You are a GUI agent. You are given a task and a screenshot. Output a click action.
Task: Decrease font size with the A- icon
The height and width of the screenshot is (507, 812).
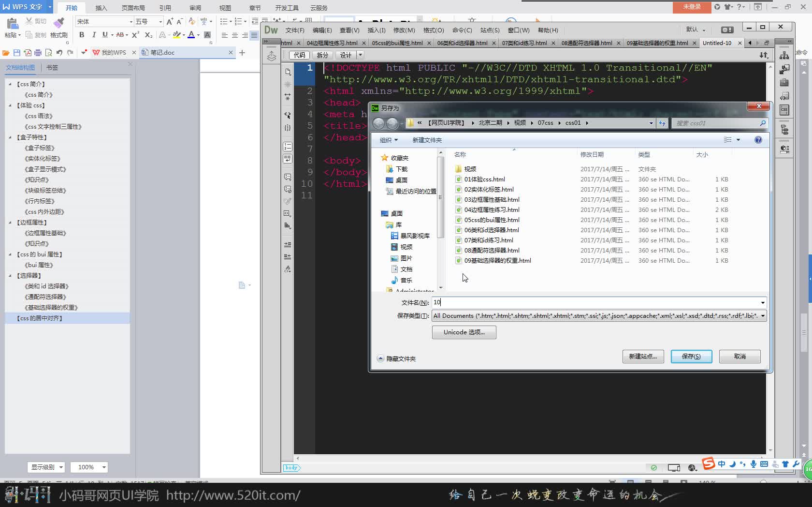coord(179,21)
